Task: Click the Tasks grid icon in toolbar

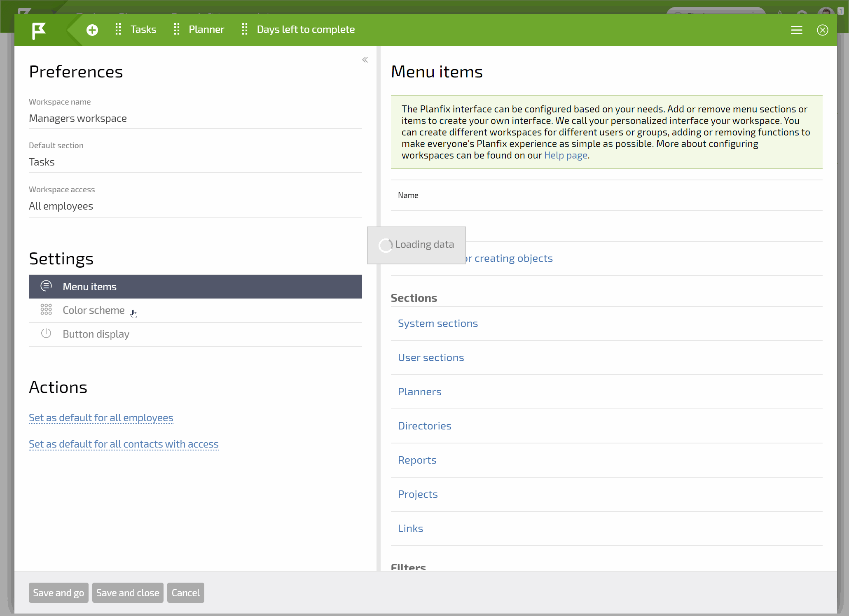Action: click(x=118, y=29)
